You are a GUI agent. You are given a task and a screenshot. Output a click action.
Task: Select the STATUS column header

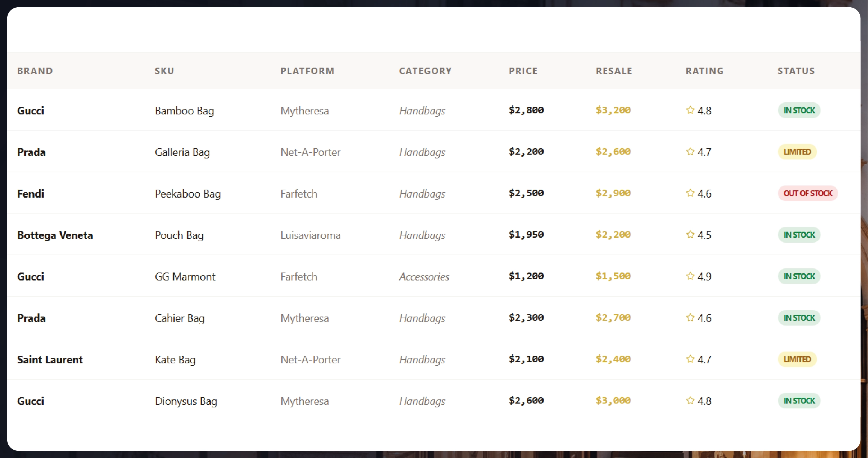coord(796,71)
